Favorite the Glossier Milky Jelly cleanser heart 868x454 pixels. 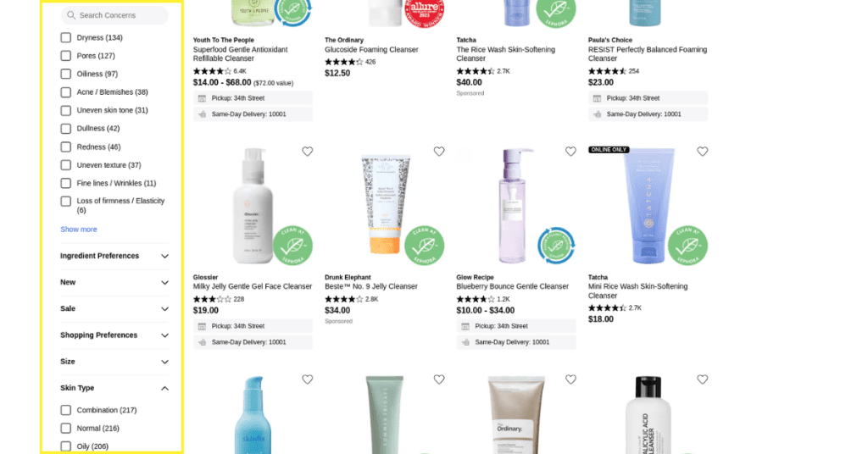[x=307, y=152]
